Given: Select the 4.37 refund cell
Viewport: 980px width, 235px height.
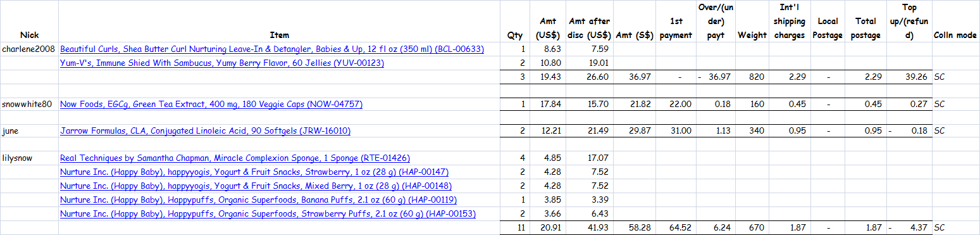Looking at the screenshot, I should coord(909,228).
